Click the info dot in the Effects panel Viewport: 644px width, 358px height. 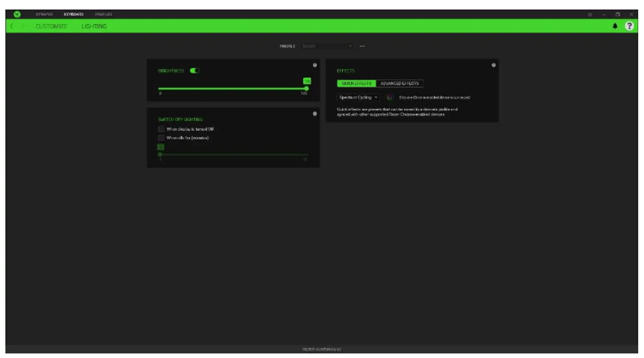pyautogui.click(x=494, y=65)
